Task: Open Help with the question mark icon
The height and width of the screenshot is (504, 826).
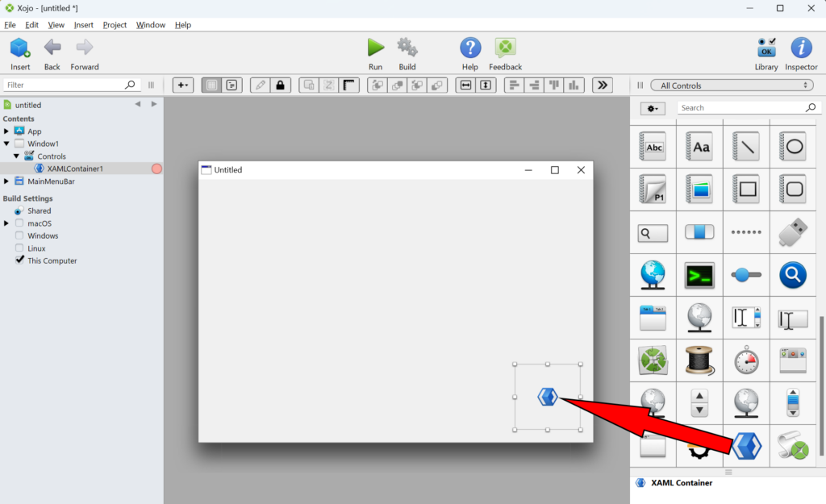Action: click(470, 48)
